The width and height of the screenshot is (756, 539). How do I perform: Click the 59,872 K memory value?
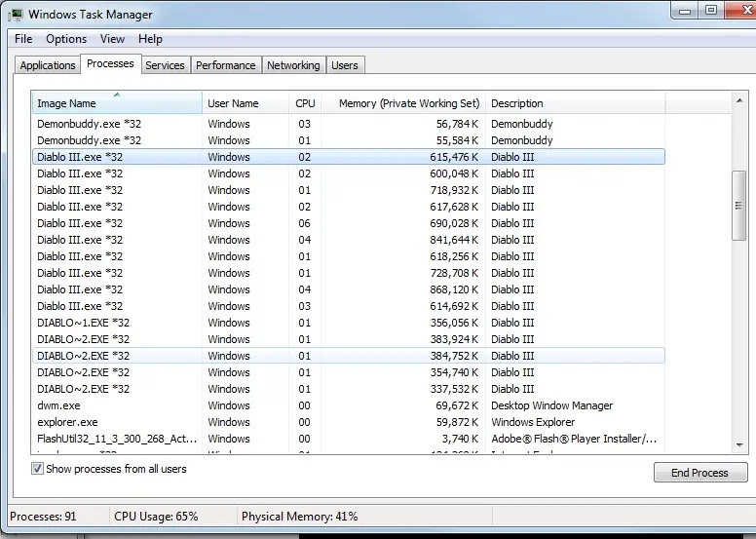coord(457,422)
